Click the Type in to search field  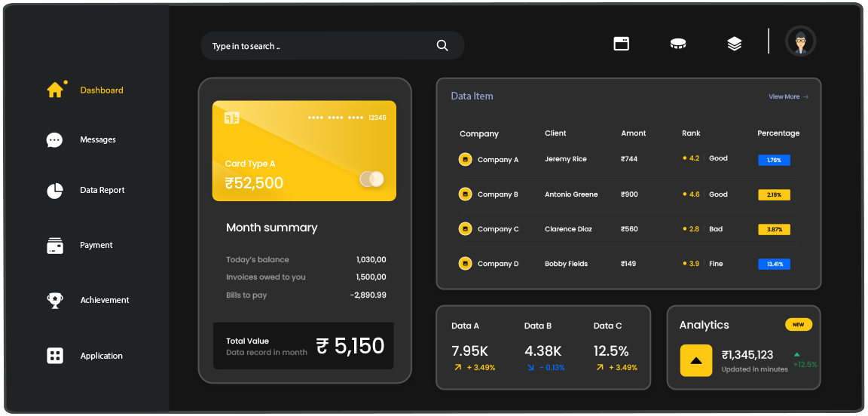pos(316,46)
